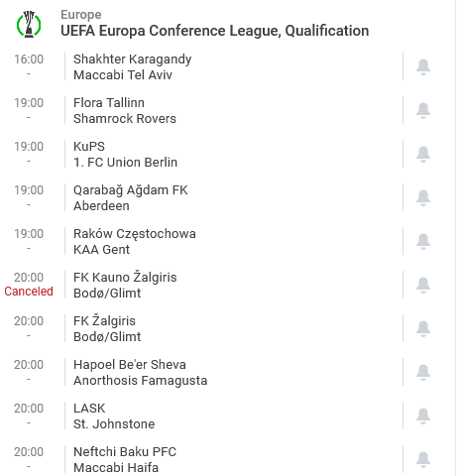
Task: Click the red Canceled status label
Action: [29, 292]
